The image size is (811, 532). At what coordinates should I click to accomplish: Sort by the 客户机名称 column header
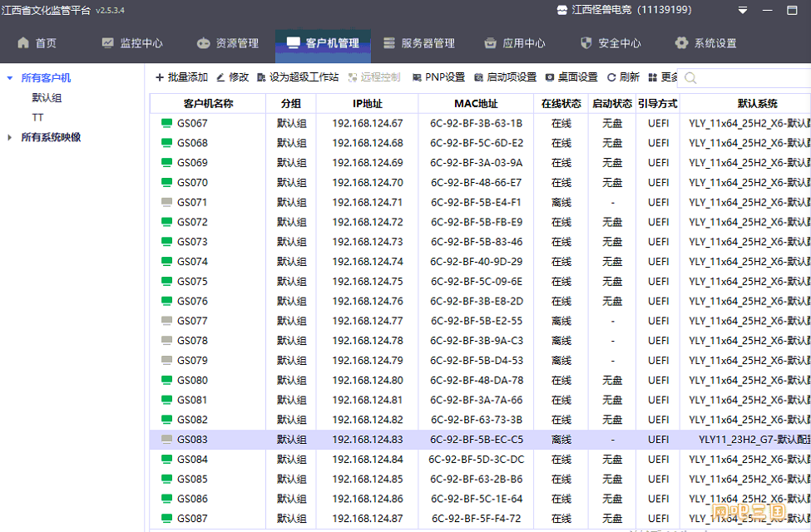click(x=208, y=103)
